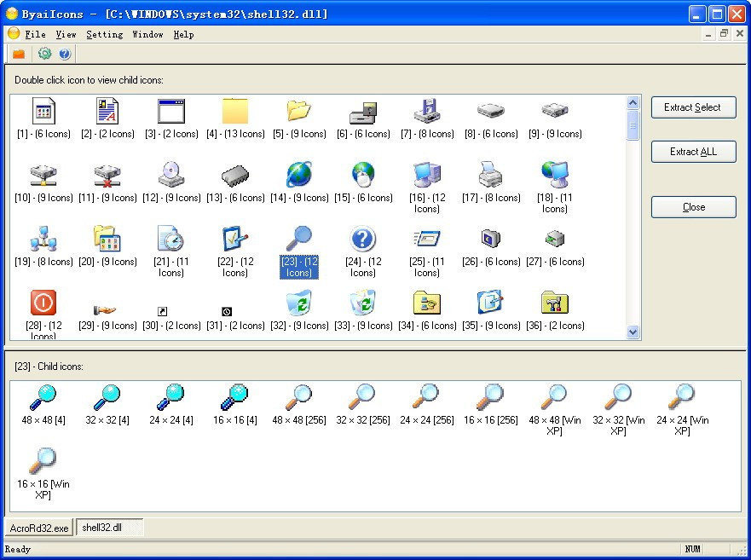751x560 pixels.
Task: Click the icon list scrollbar up arrow
Action: (x=633, y=102)
